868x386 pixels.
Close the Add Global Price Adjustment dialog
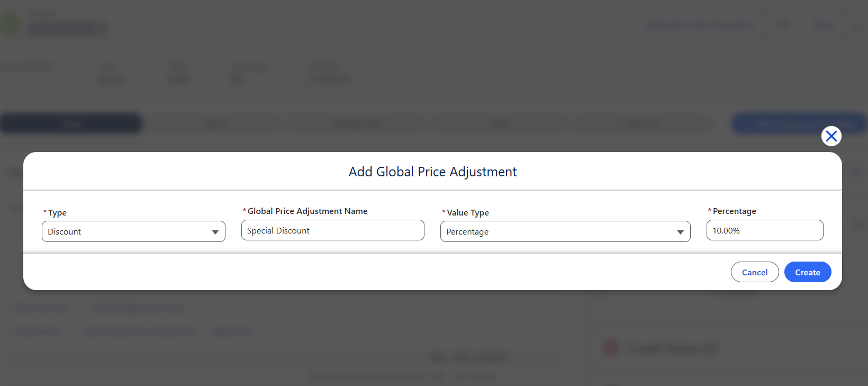(x=831, y=136)
